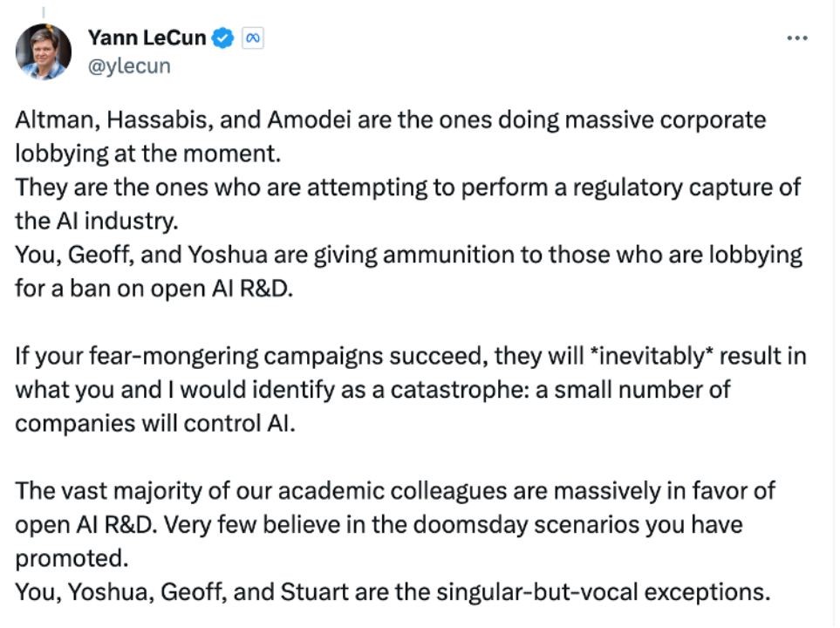Click the blue verified checkmark badge
The image size is (840, 628).
223,38
